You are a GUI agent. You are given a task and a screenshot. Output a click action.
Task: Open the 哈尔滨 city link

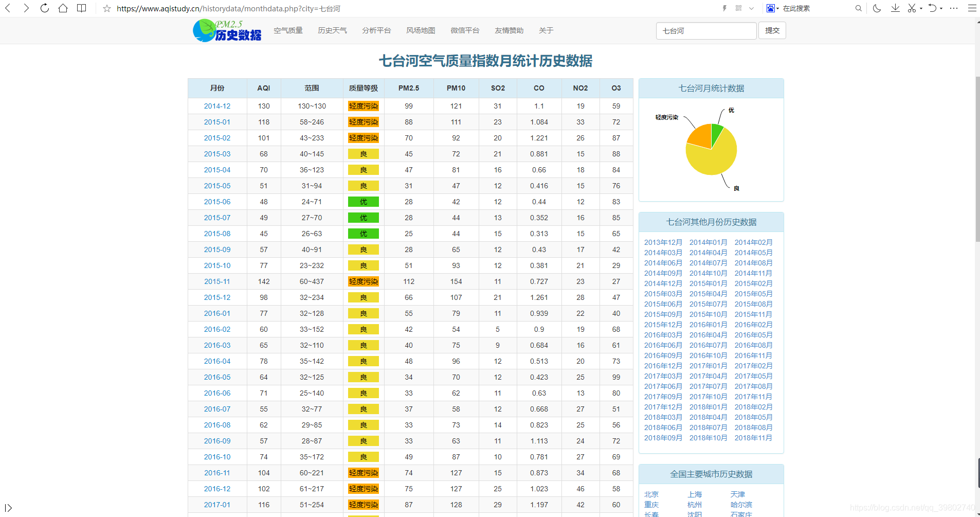[x=741, y=505]
